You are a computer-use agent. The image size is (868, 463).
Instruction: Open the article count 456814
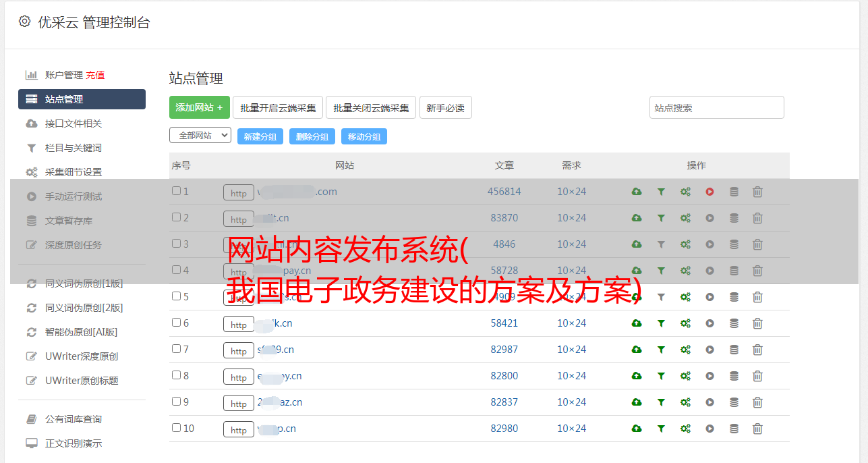504,192
